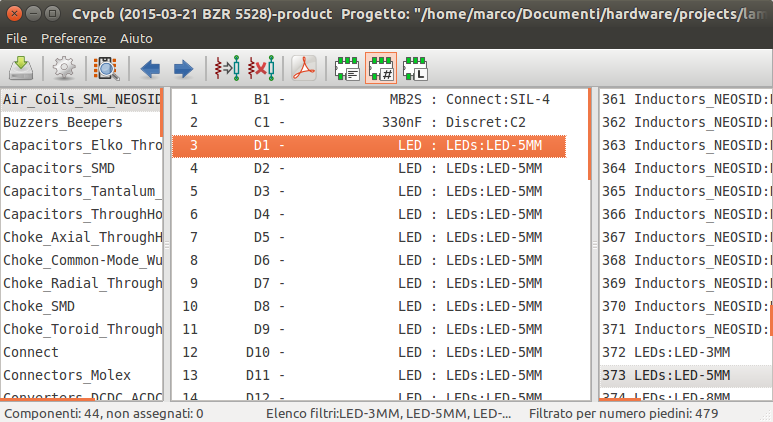Select the Choke_Toroid_Through library

(x=81, y=329)
